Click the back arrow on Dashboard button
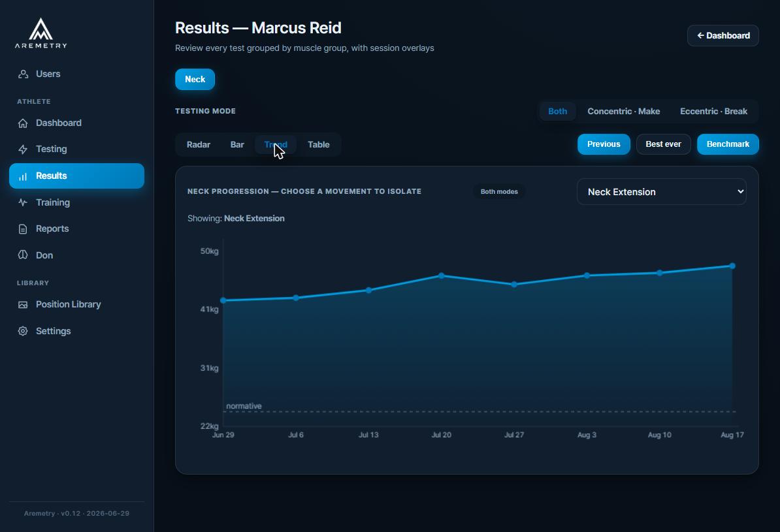The image size is (780, 532). click(700, 36)
